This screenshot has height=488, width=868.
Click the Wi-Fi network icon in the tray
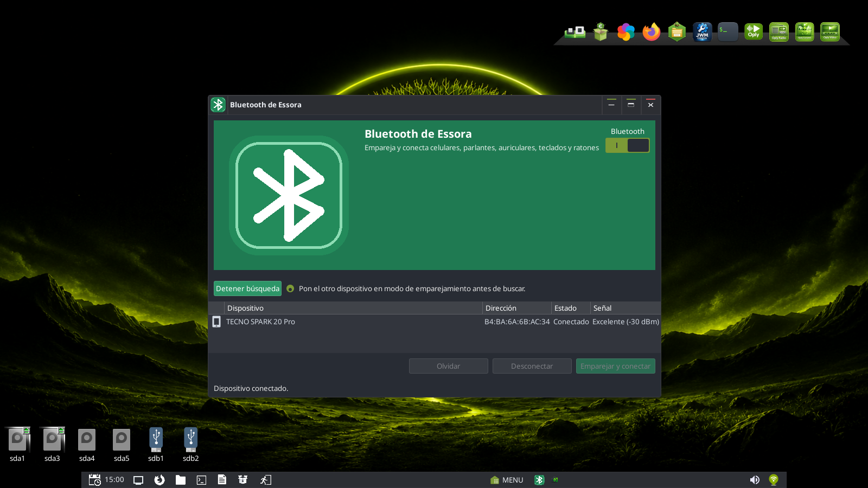click(774, 480)
